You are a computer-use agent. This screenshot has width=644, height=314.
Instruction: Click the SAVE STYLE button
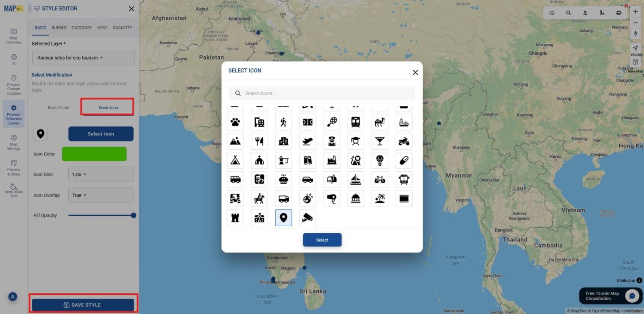(x=83, y=304)
